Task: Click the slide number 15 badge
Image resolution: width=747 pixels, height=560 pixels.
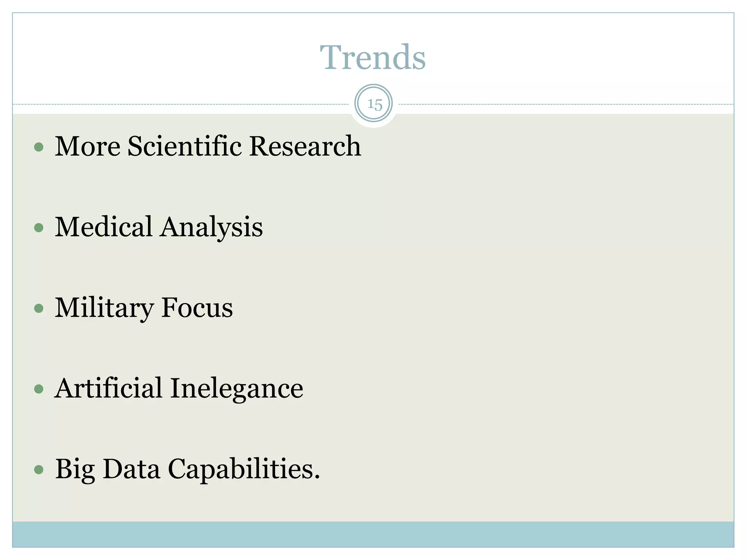Action: pyautogui.click(x=373, y=104)
